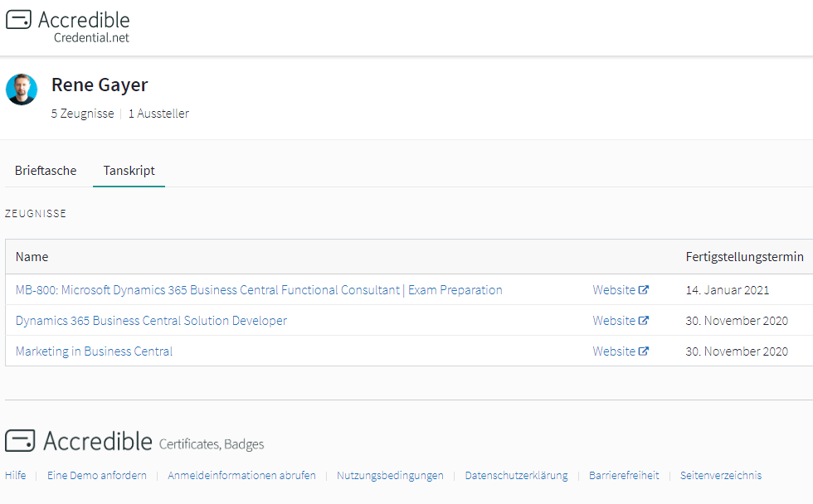The height and width of the screenshot is (504, 813).
Task: Switch to the Brieftasche tab
Action: (x=46, y=171)
